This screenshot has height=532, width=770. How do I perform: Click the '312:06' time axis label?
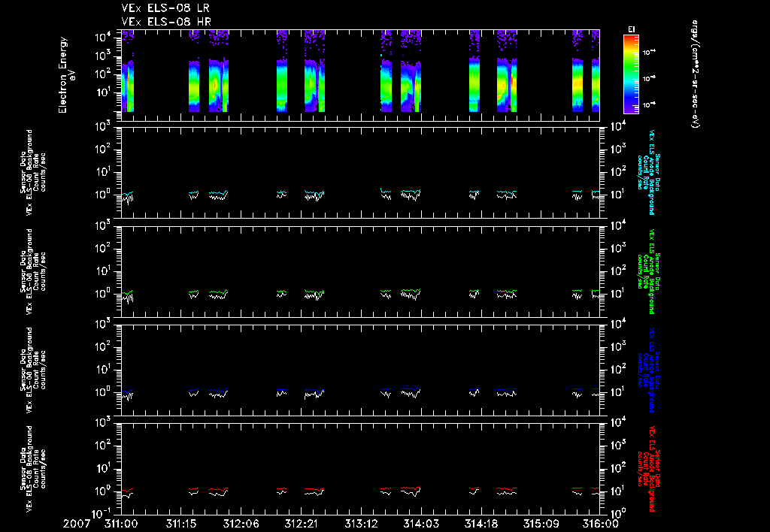click(241, 524)
